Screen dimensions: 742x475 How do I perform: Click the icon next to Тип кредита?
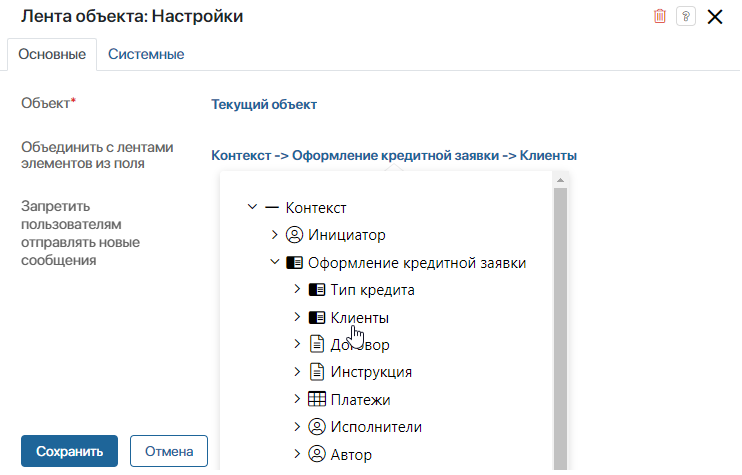point(317,290)
